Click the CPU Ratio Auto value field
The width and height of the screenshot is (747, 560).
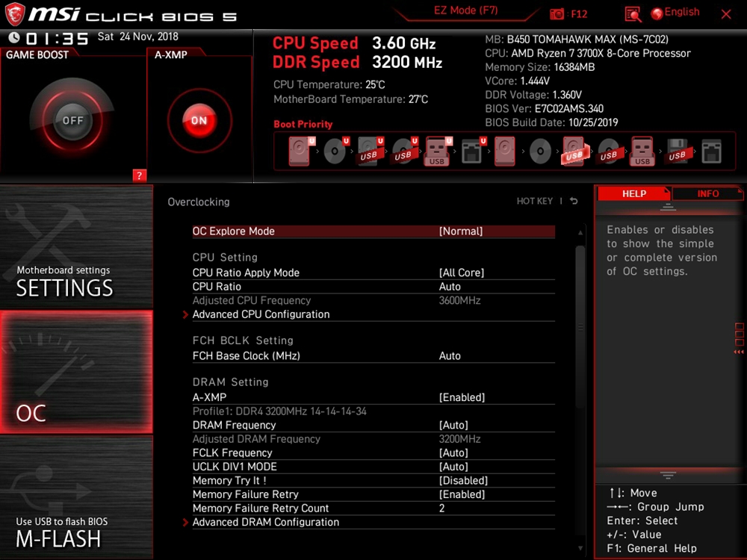(x=450, y=287)
